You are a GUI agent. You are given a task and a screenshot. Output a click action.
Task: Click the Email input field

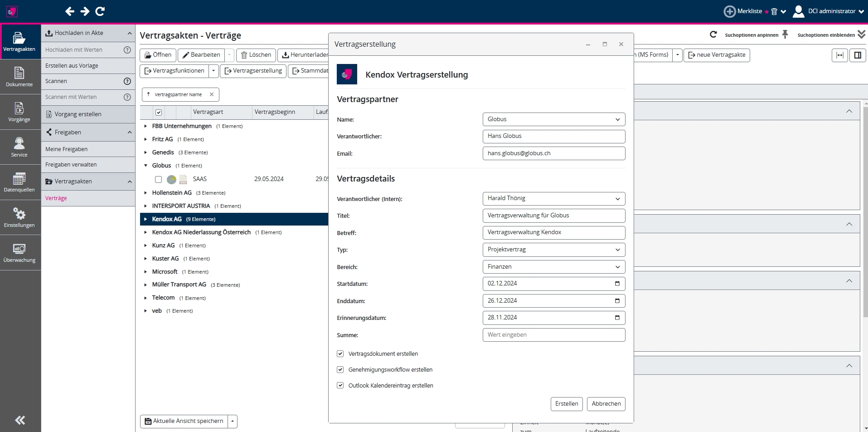[x=554, y=153]
